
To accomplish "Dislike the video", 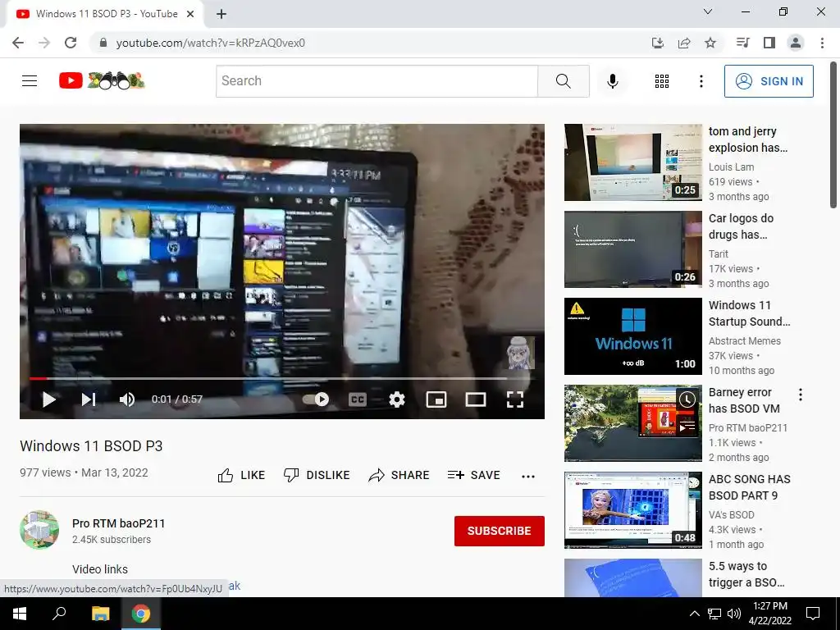I will click(x=317, y=475).
